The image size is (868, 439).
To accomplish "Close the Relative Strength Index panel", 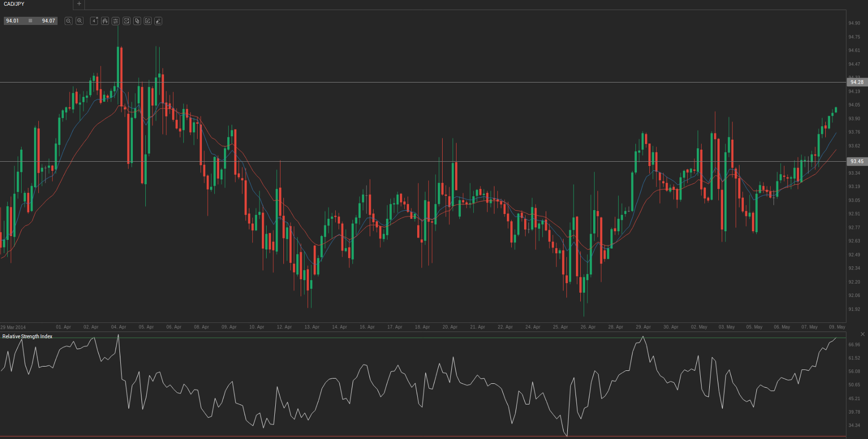I will pyautogui.click(x=863, y=334).
